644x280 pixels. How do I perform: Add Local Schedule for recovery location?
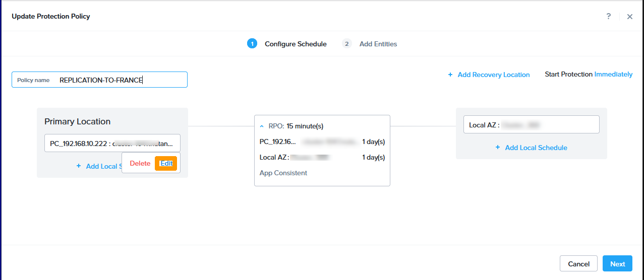tap(536, 148)
